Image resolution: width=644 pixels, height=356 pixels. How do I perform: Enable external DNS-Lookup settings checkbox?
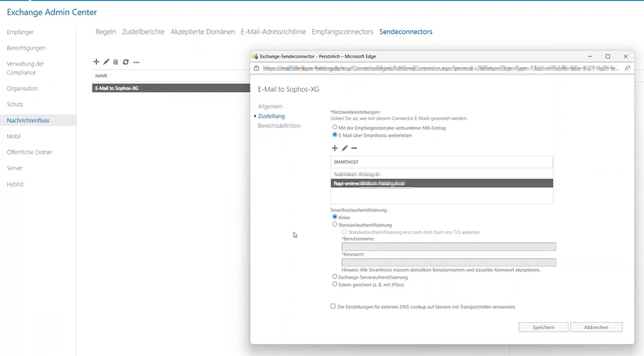(333, 306)
